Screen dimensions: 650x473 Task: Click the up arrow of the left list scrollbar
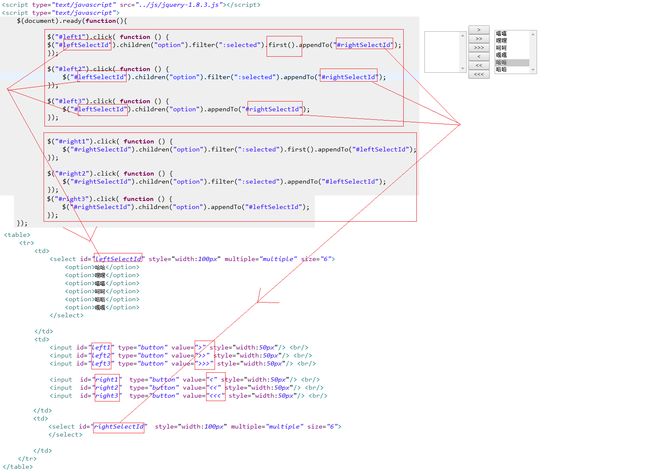(x=463, y=36)
